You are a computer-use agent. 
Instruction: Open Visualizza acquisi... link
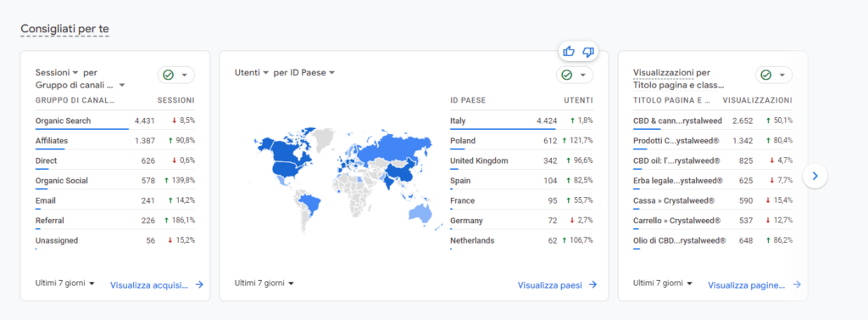(x=157, y=285)
